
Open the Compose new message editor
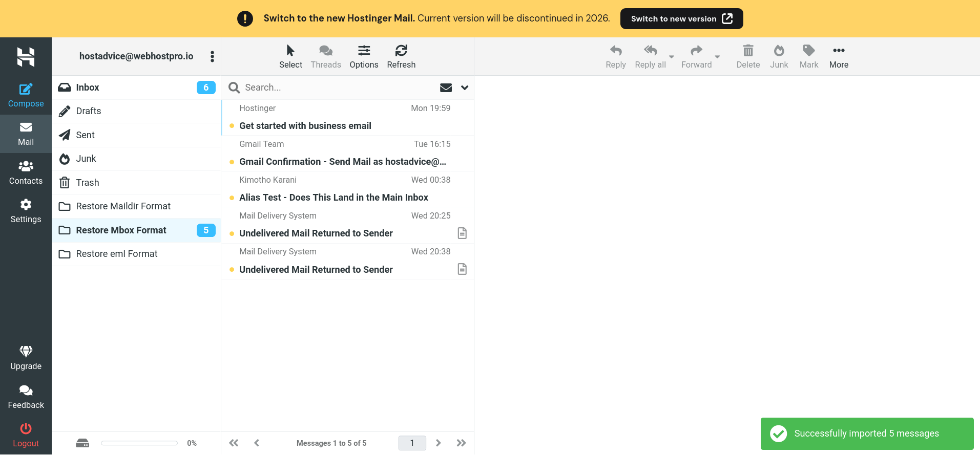click(26, 96)
